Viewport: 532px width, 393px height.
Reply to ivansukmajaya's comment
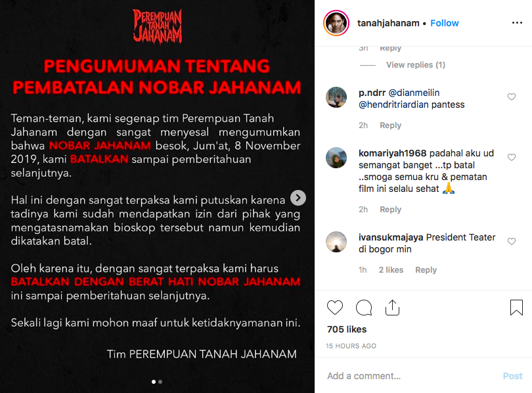(426, 270)
